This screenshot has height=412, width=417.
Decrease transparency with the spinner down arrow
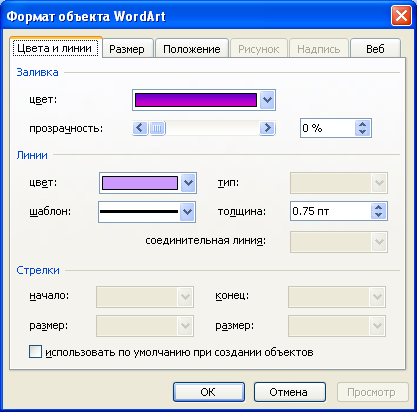[363, 132]
